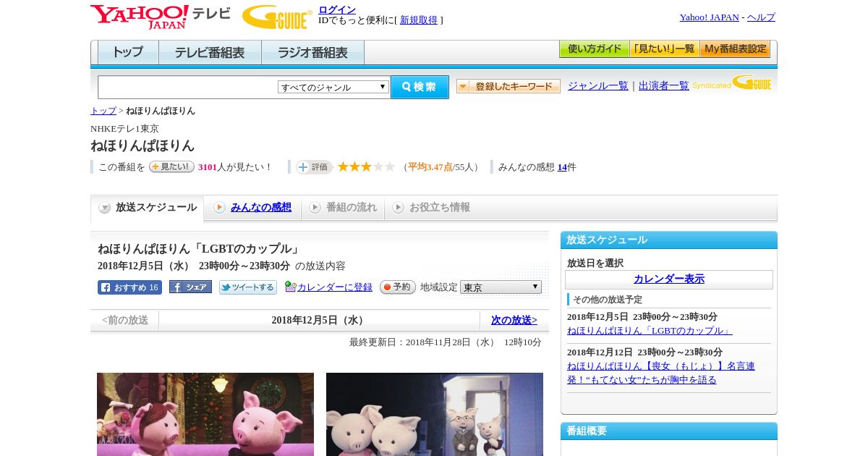The image size is (868, 456).
Task: Click the 「見たい!」一覧 button
Action: tap(665, 49)
